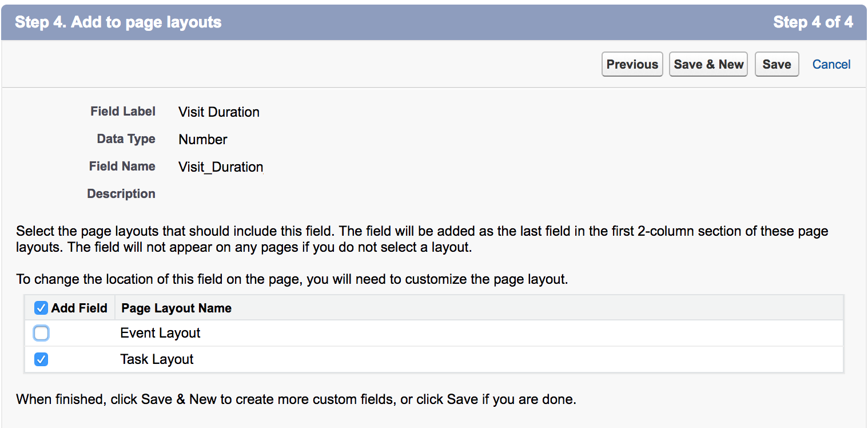Click the Step 4 of 4 indicator

pyautogui.click(x=813, y=22)
